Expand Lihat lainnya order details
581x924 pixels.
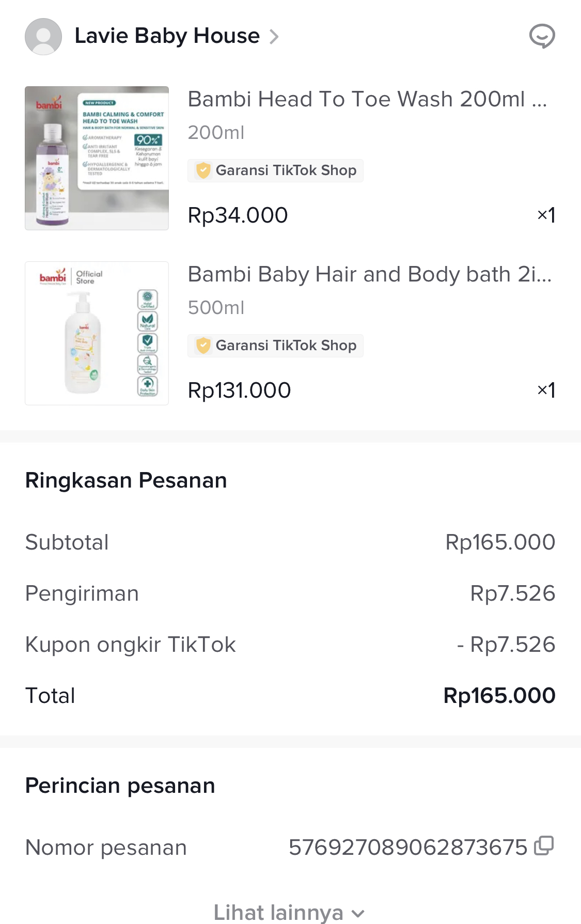[x=278, y=913]
